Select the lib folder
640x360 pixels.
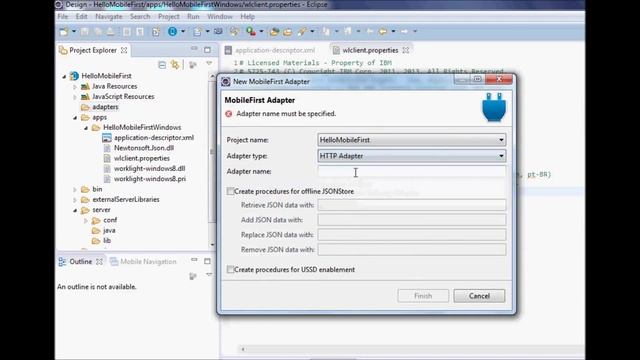pos(107,240)
